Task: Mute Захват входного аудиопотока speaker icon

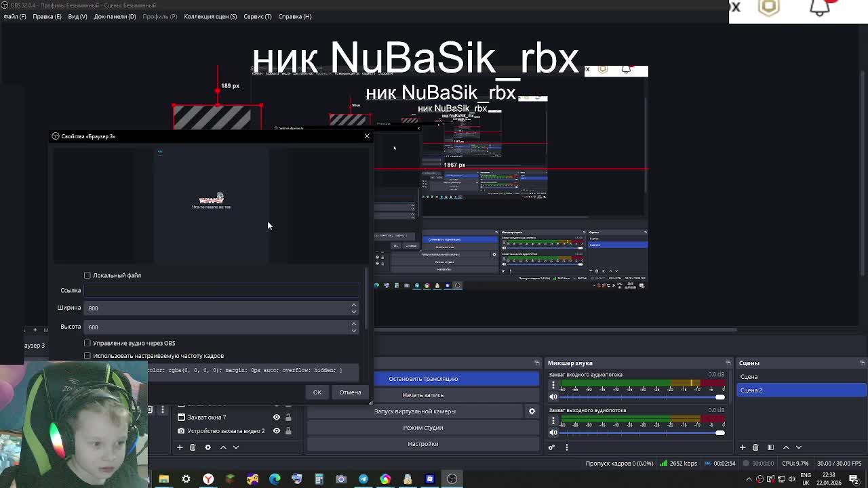Action: [553, 396]
